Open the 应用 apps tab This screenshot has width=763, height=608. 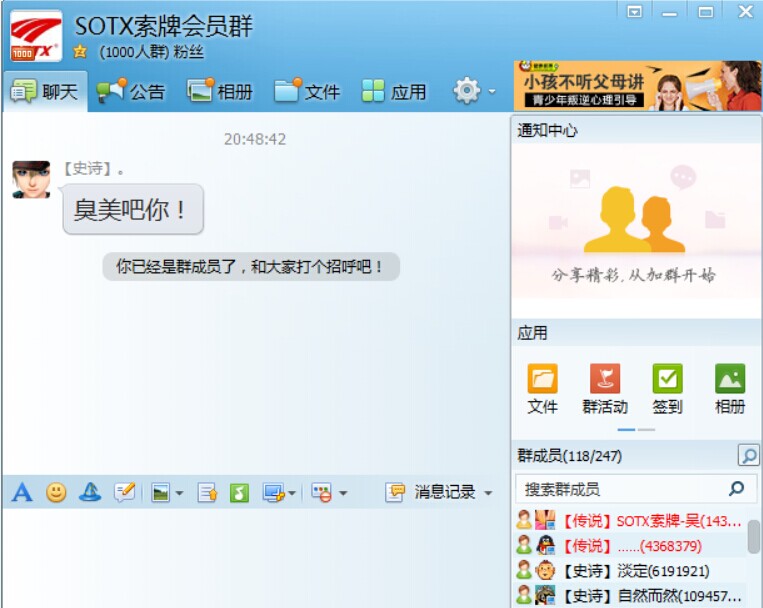(x=394, y=92)
